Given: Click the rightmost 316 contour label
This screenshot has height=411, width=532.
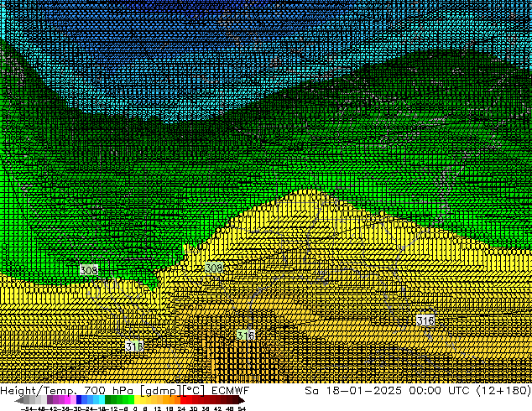Looking at the screenshot, I should [425, 320].
